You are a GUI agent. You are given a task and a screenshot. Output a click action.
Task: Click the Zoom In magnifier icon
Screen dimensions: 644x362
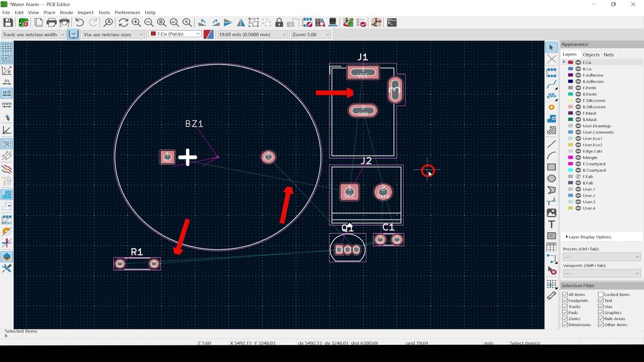[x=136, y=23]
